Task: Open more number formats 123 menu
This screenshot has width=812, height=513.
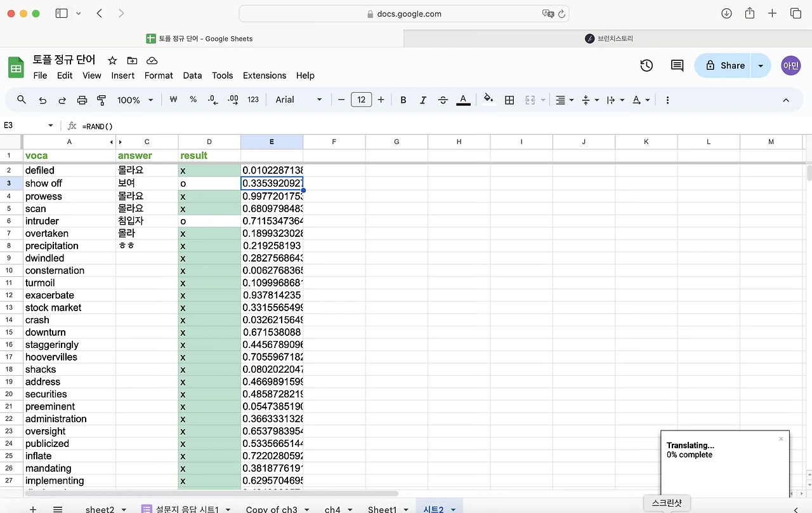Action: [x=253, y=100]
